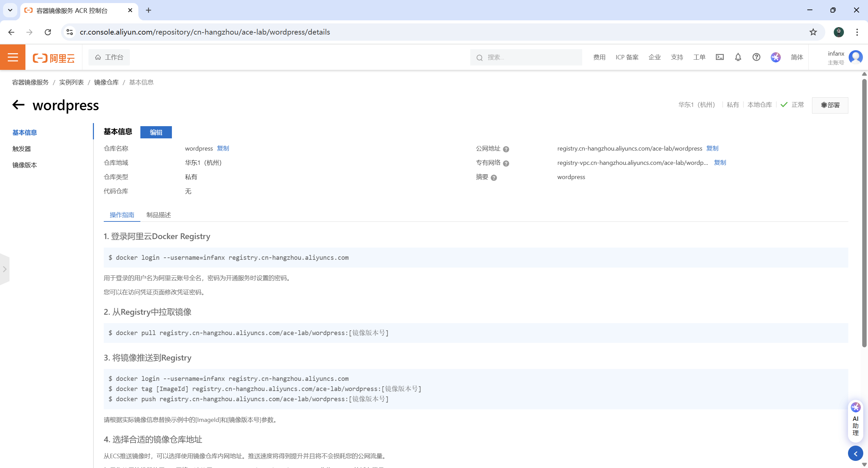868x468 pixels.
Task: Copy the 专有网络 registry address
Action: (x=720, y=163)
